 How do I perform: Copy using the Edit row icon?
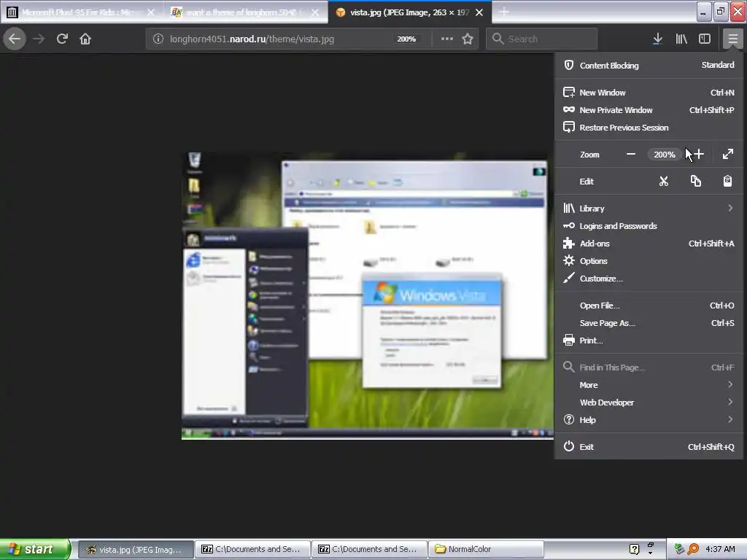click(695, 181)
